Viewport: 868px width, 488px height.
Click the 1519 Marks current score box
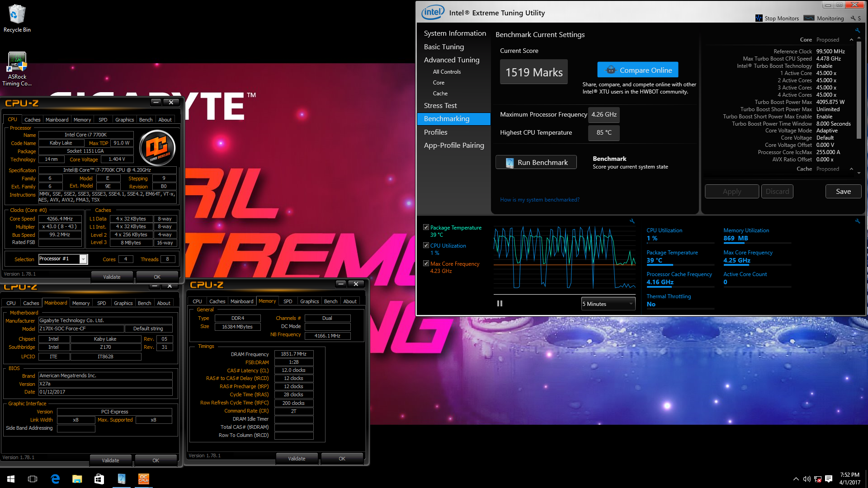tap(533, 72)
